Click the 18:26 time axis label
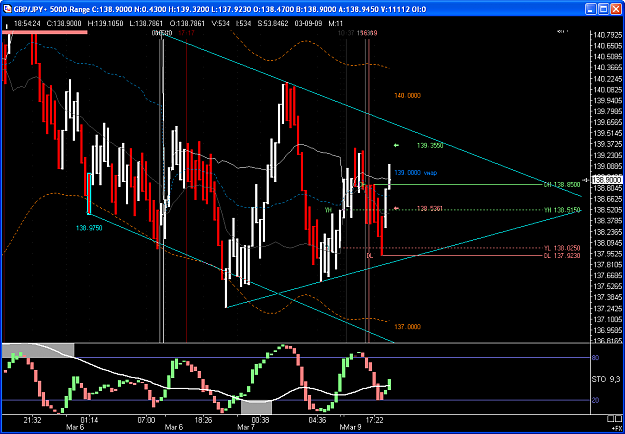Screen dimensions: 625x434 (203, 420)
